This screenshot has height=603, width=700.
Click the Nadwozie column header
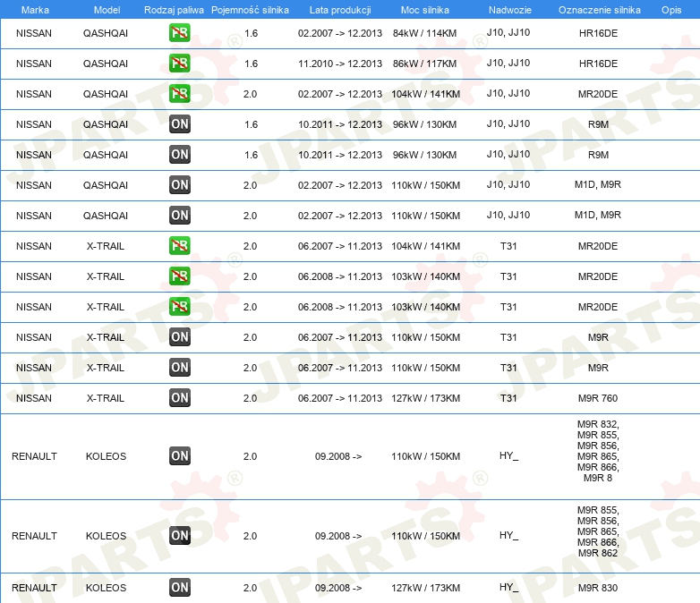pyautogui.click(x=510, y=10)
